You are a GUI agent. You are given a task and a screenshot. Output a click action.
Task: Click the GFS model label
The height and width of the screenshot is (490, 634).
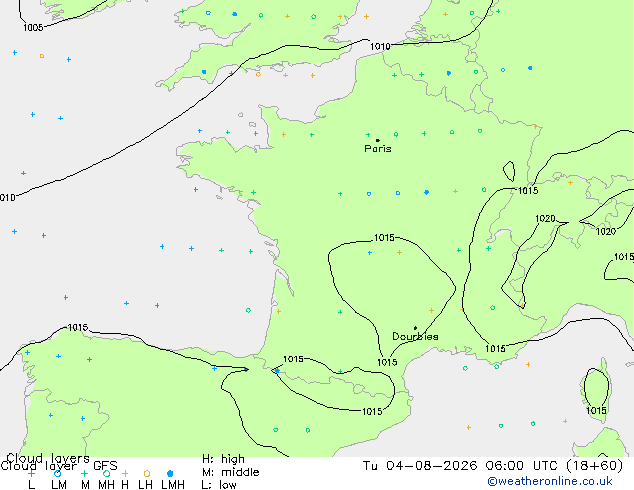[x=105, y=466]
